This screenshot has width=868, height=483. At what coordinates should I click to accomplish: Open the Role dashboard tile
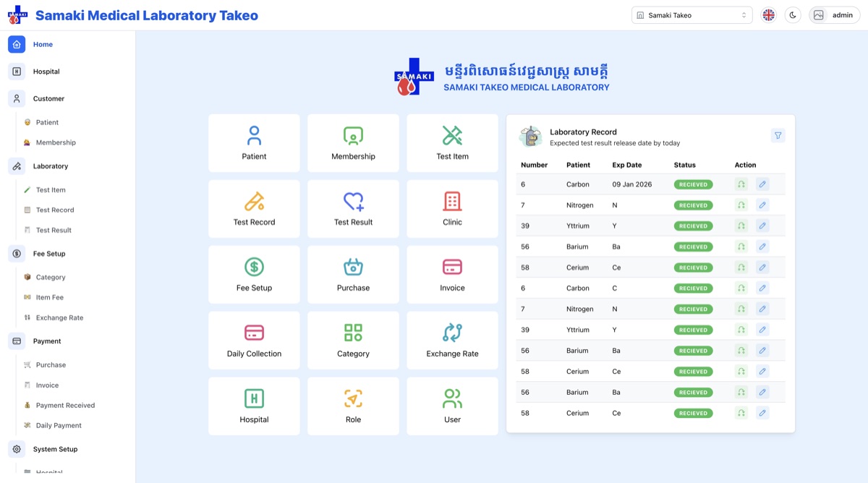click(353, 406)
